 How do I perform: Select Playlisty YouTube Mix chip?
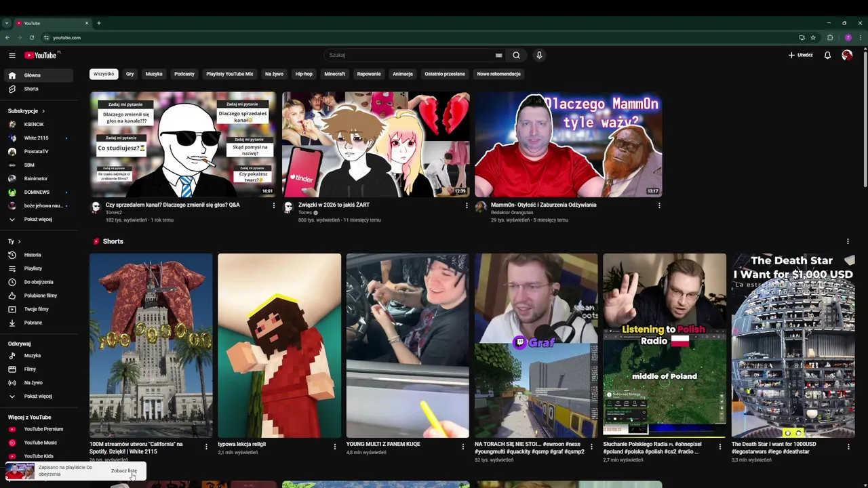point(230,74)
